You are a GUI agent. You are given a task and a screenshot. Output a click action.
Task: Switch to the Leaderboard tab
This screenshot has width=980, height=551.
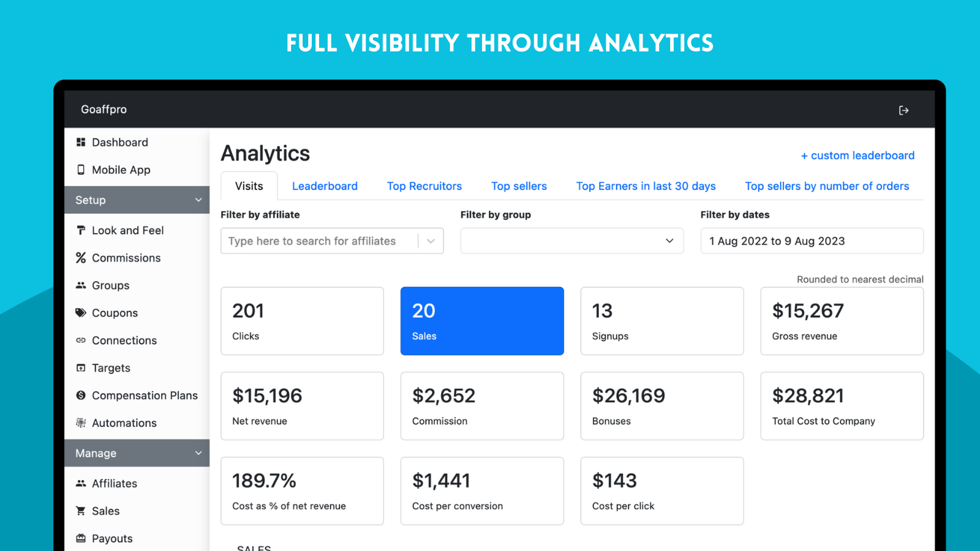point(325,186)
